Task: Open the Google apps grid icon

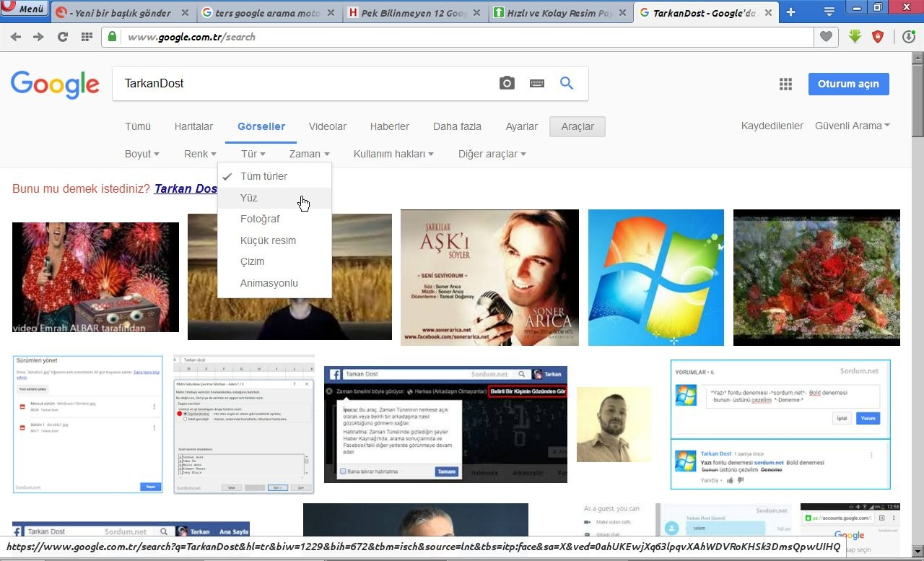Action: [786, 84]
